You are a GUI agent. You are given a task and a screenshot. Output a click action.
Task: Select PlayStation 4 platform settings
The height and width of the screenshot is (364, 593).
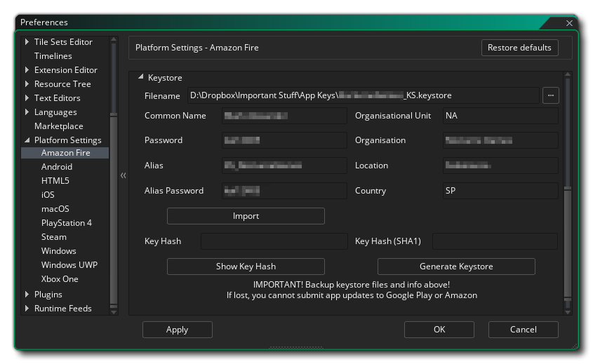(x=67, y=223)
